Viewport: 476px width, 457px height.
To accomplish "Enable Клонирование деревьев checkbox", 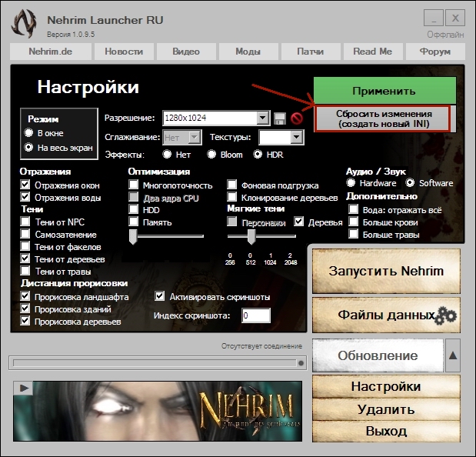I will (x=232, y=197).
